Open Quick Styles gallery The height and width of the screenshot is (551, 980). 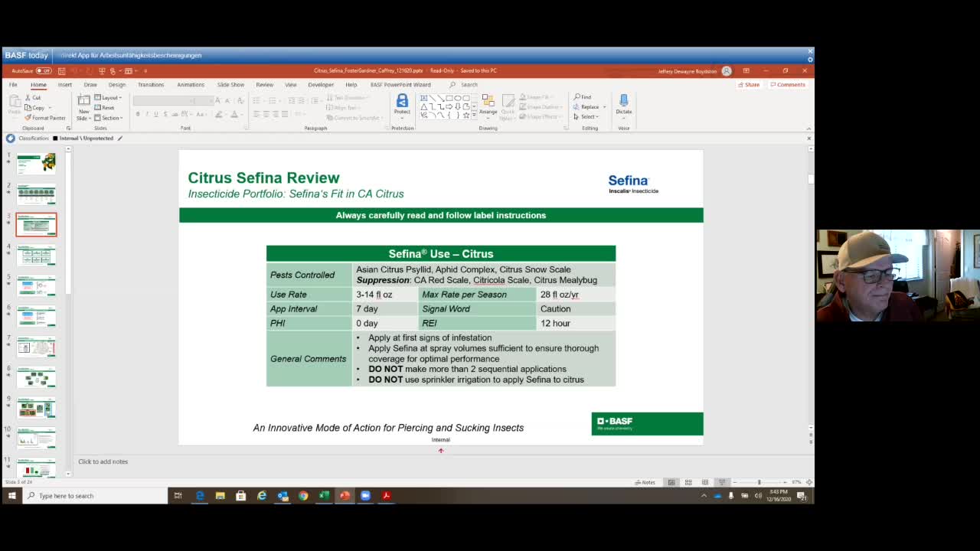coord(508,106)
